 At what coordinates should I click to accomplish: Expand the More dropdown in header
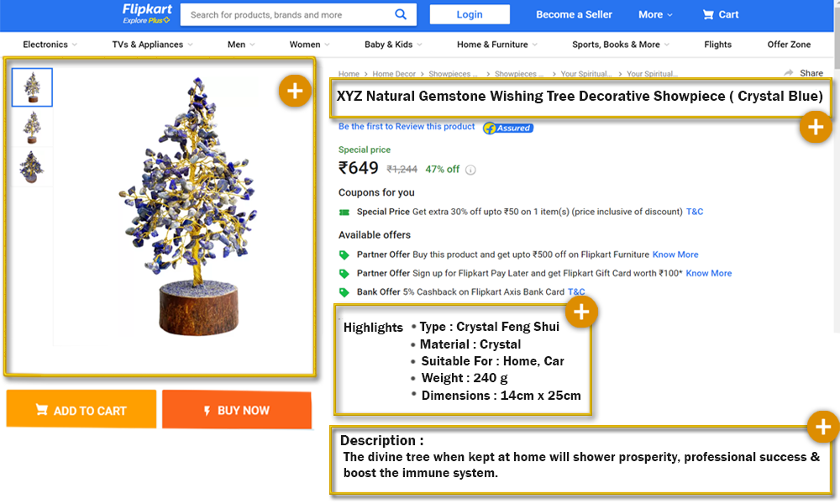[655, 14]
